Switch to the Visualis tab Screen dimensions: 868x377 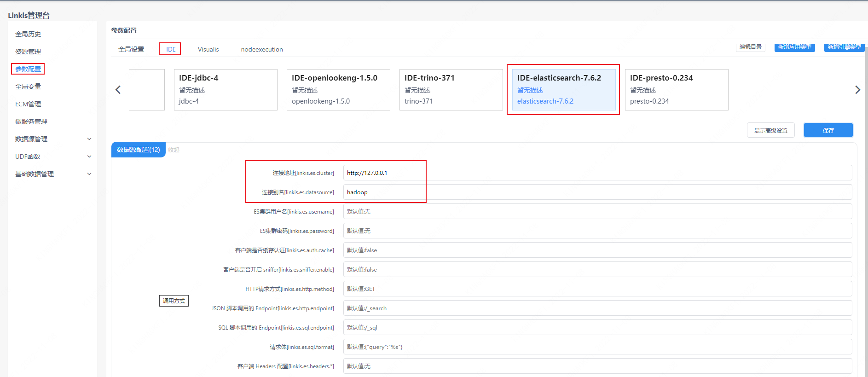[208, 49]
